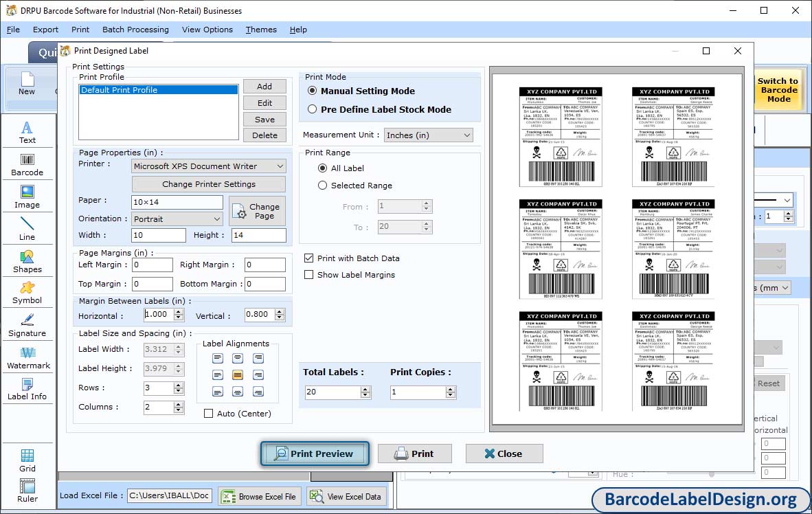Choose bottom-center label alignment icon

(x=238, y=392)
